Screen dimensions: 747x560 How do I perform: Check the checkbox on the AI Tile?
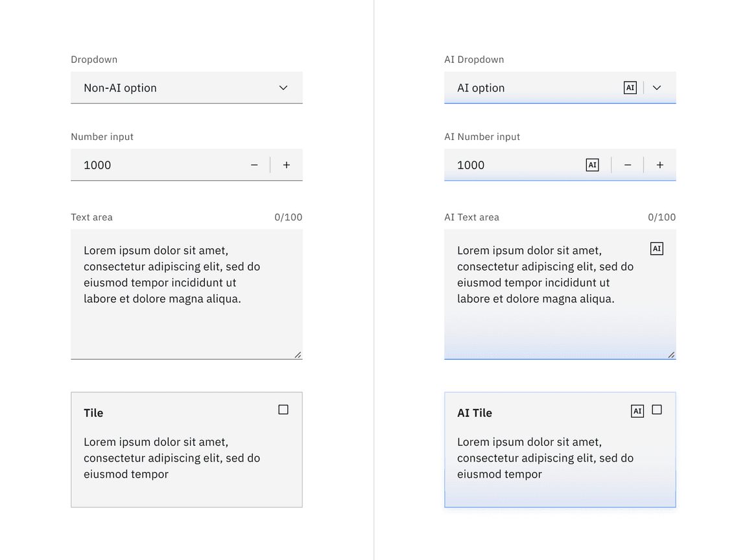pyautogui.click(x=657, y=410)
